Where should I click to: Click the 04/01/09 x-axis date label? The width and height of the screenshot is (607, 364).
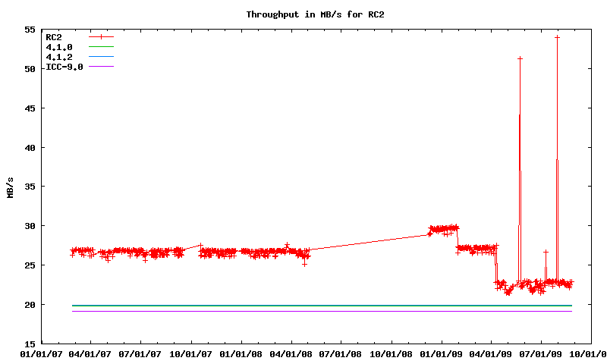pos(491,353)
